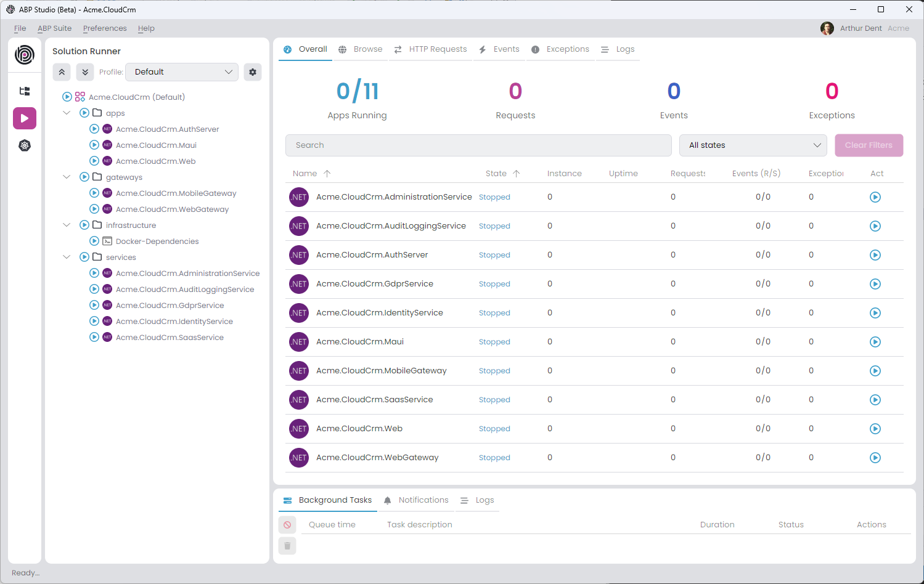Start the apps folder in the tree
This screenshot has width=924, height=584.
(84, 113)
